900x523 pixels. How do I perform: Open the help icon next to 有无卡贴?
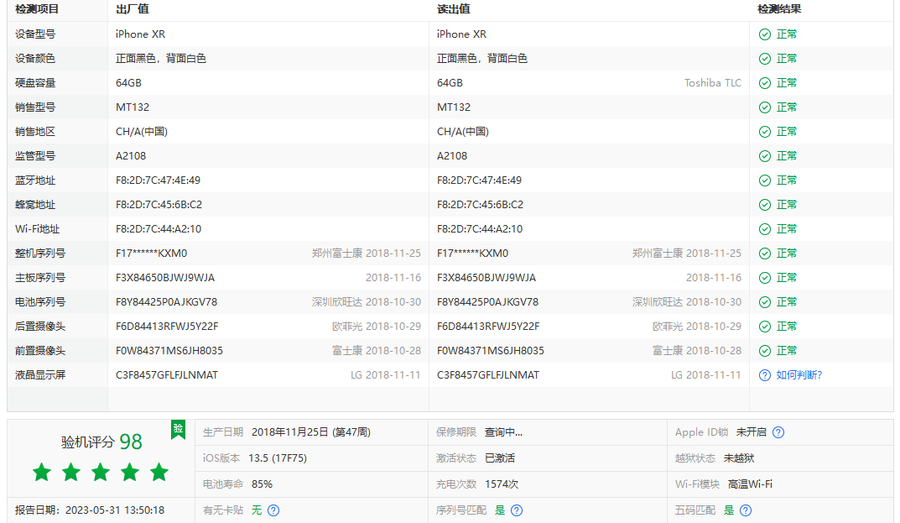click(x=274, y=510)
